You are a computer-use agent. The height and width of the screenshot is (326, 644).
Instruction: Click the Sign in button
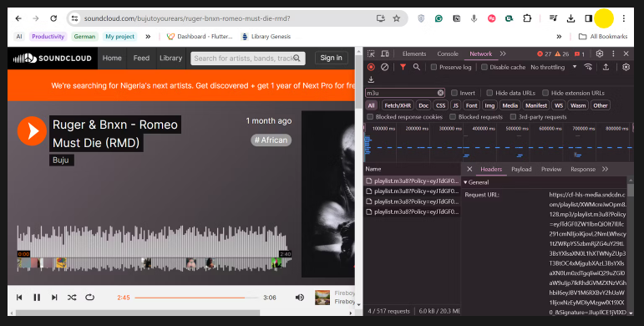pos(331,58)
